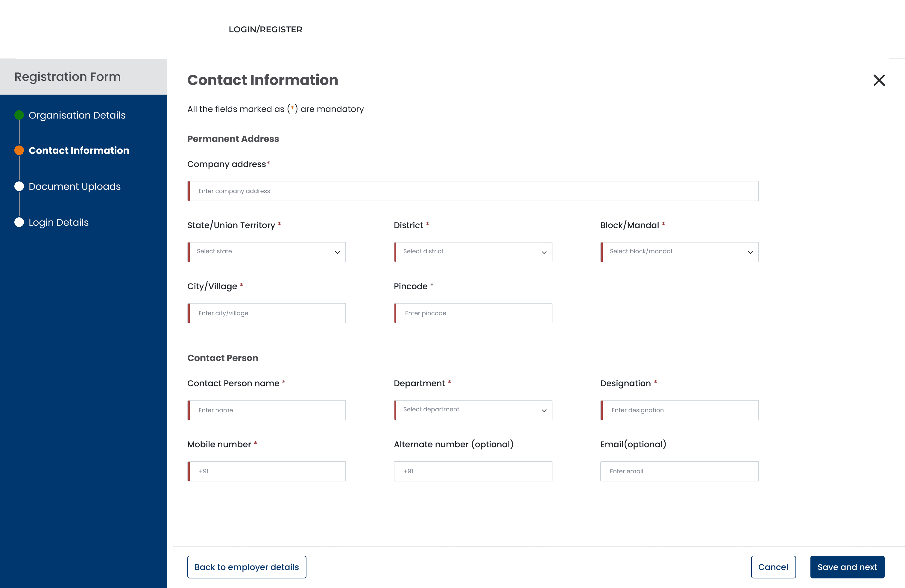Open Login Details step in sidebar
Viewport: 905px width, 588px height.
59,222
